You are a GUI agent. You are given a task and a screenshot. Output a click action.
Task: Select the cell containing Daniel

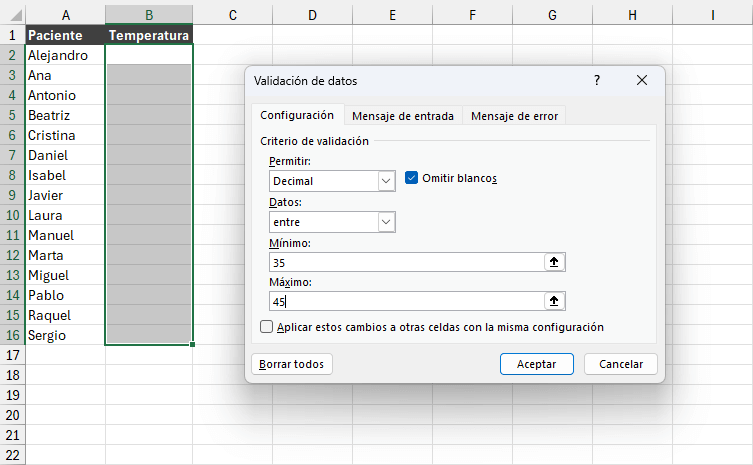[x=66, y=155]
